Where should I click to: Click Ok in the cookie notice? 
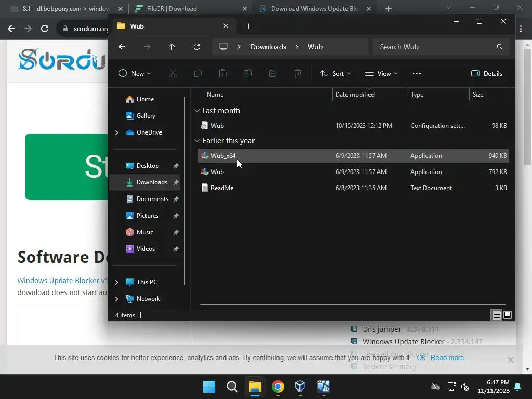421,357
